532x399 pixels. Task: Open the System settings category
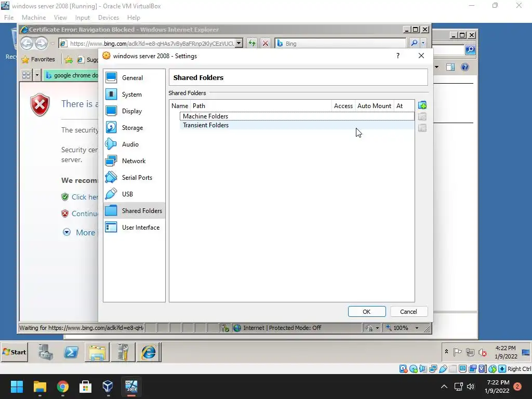point(134,95)
